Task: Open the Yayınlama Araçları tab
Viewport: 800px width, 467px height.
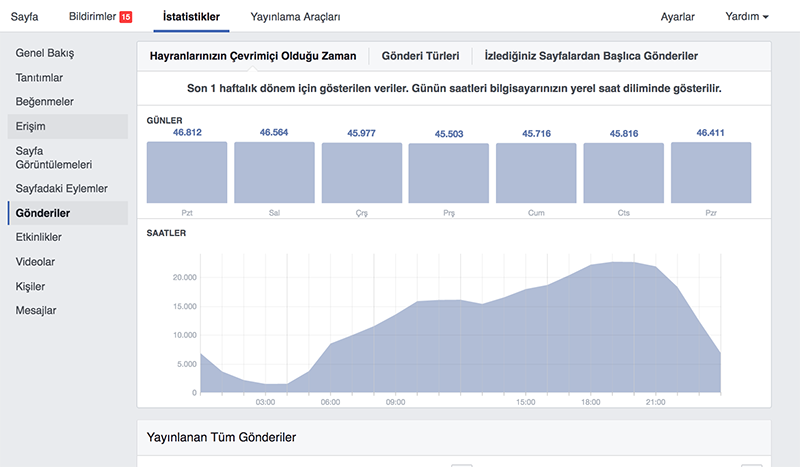Action: pos(295,16)
